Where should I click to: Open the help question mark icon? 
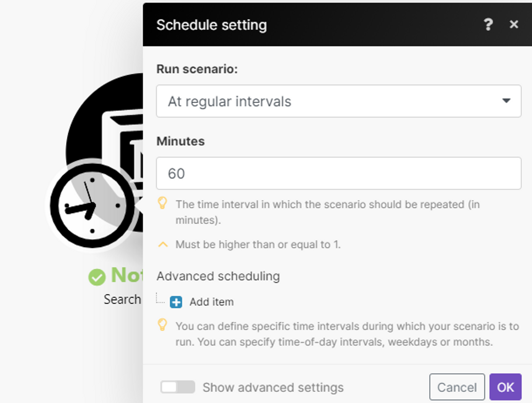(x=488, y=24)
